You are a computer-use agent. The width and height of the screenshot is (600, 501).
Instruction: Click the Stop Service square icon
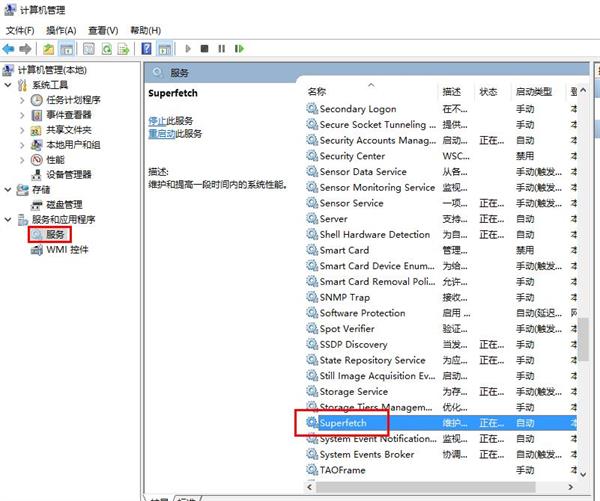[205, 49]
